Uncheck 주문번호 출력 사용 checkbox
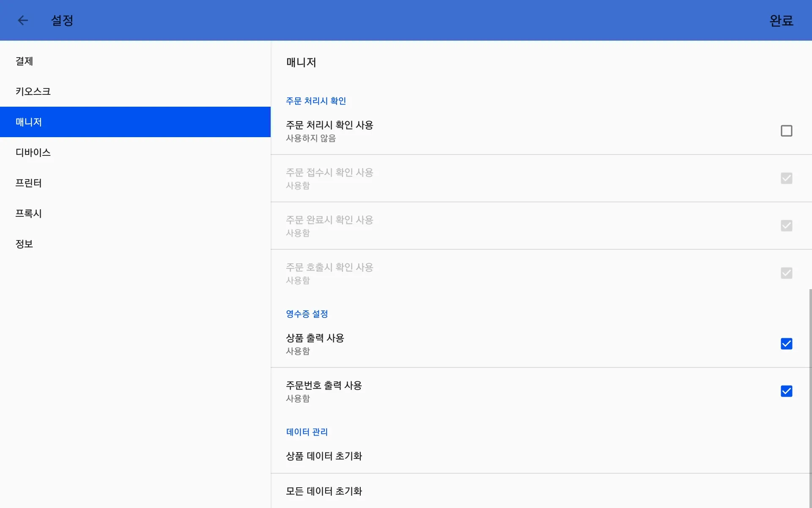 pos(786,391)
